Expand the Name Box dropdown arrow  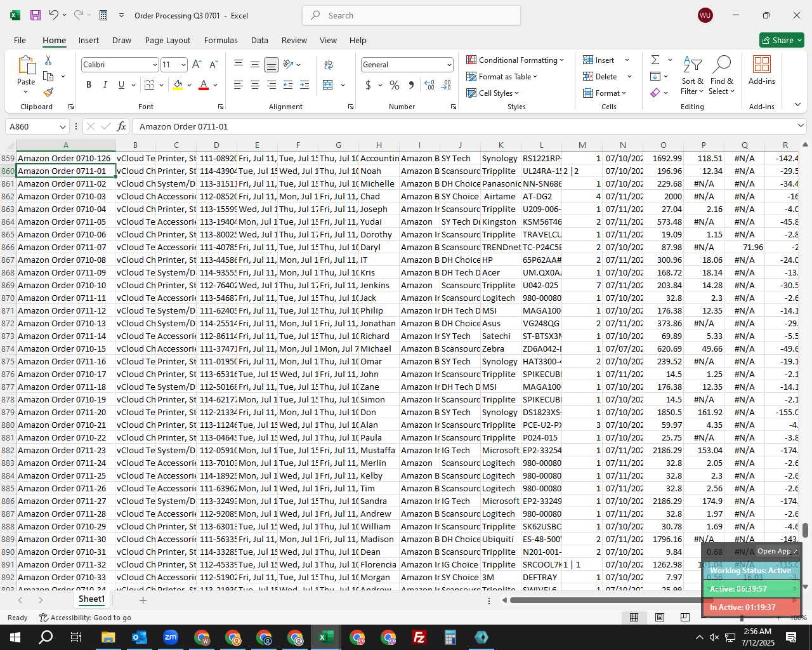(62, 126)
